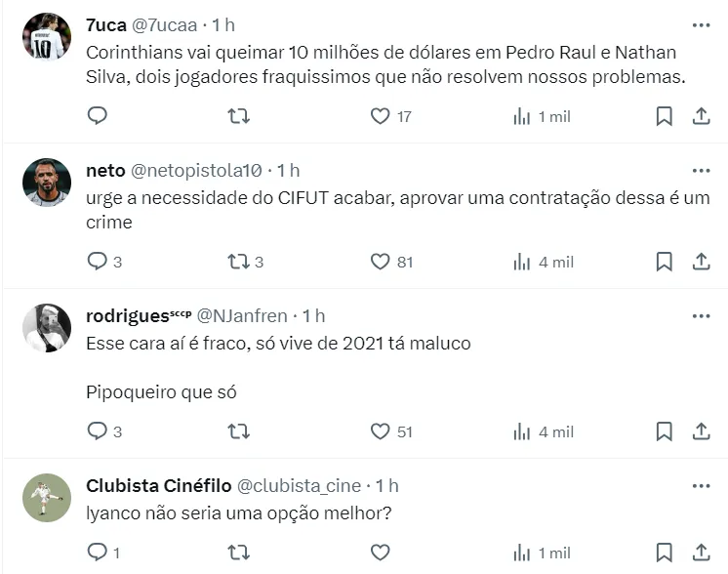This screenshot has height=574, width=728.
Task: Open the @NJanfren tweet timestamp
Action: (313, 315)
